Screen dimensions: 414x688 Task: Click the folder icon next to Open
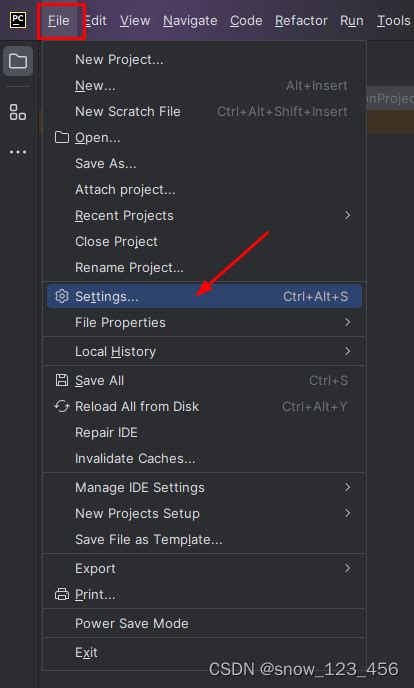pyautogui.click(x=62, y=138)
